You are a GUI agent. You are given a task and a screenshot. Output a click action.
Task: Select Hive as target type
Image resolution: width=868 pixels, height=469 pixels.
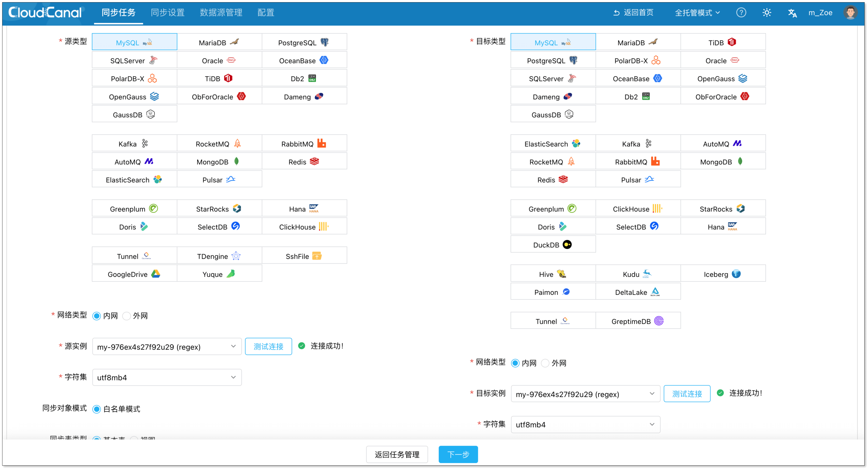point(553,274)
